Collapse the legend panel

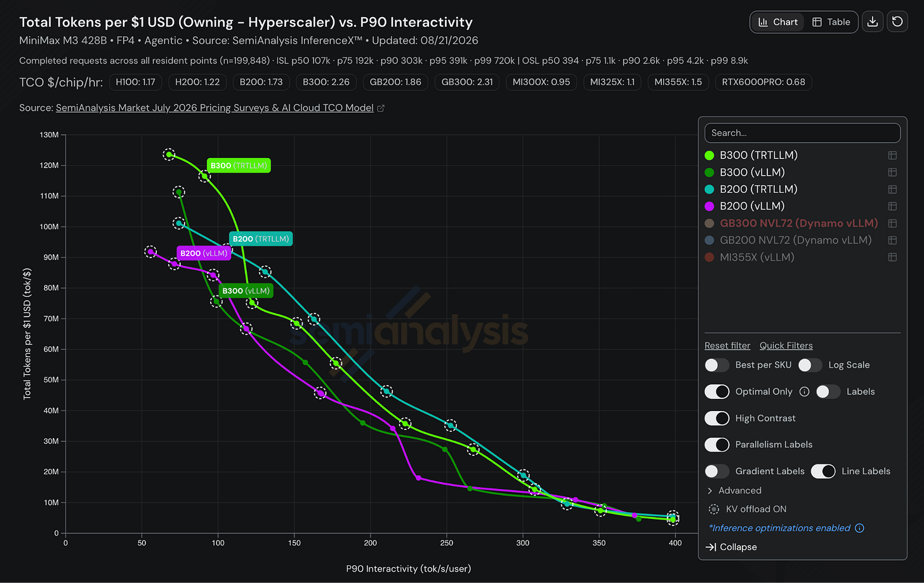coord(732,547)
